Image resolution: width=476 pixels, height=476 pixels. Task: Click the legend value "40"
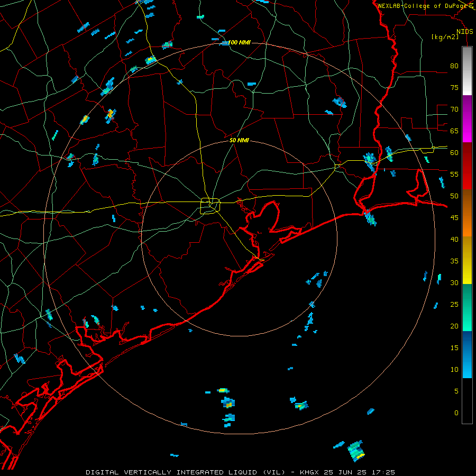(x=454, y=239)
